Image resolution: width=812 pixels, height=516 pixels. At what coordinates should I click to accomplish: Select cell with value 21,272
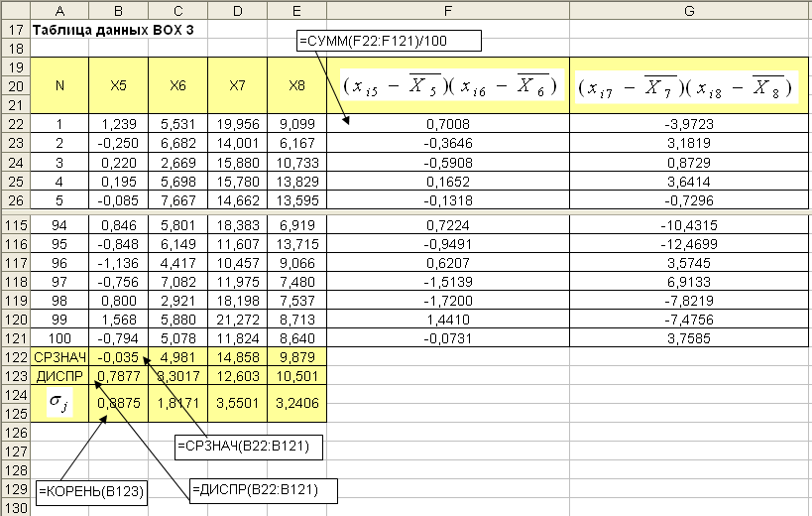(x=237, y=320)
